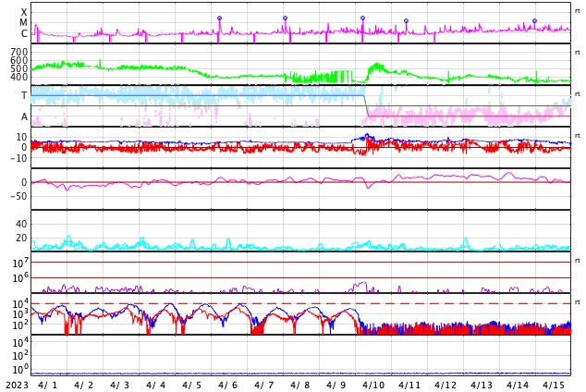Click the '4/ 9' date label

tap(336, 386)
